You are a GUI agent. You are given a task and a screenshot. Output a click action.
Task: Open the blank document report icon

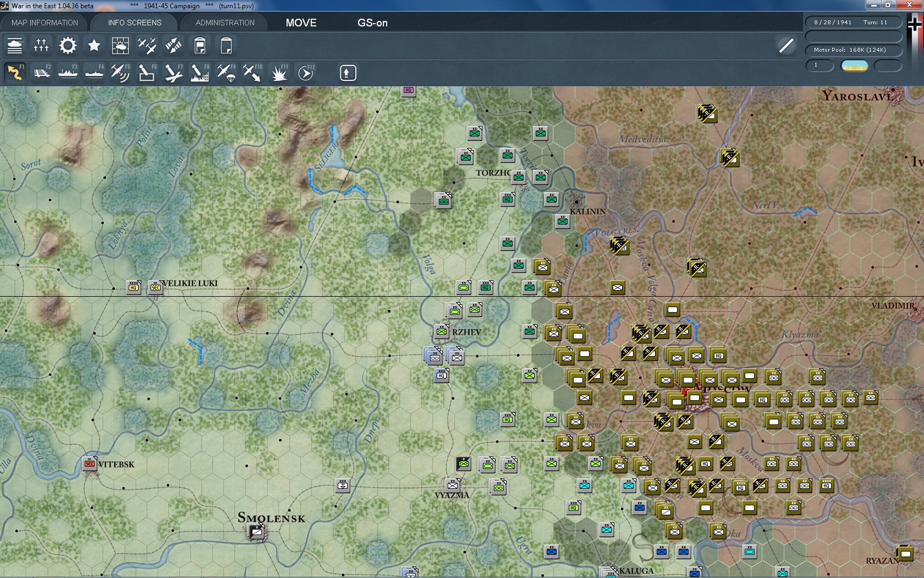[x=226, y=46]
